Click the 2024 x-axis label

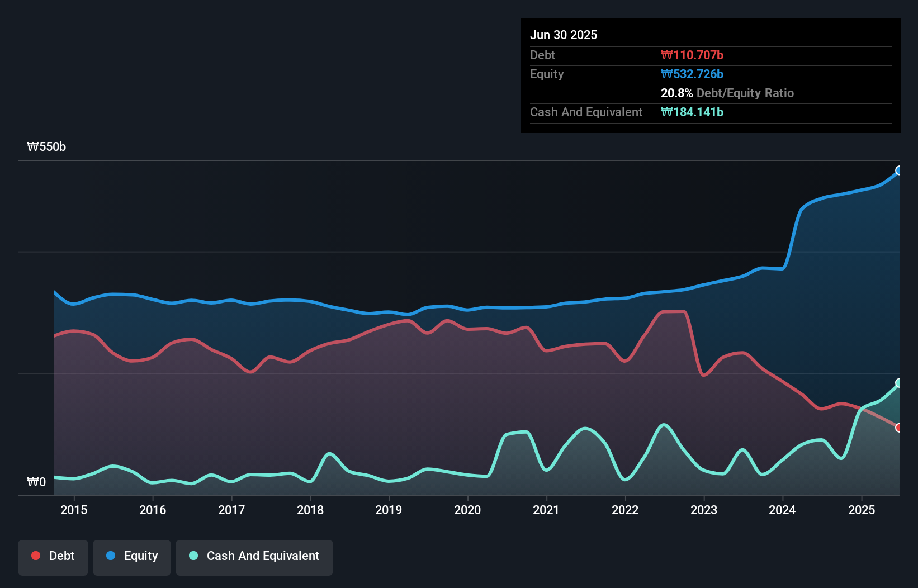[782, 510]
